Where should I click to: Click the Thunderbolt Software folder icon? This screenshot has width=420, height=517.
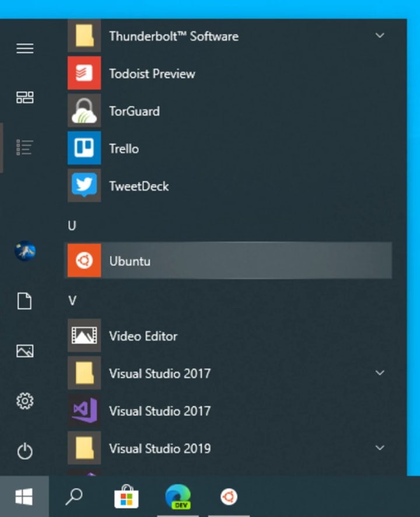tap(84, 36)
